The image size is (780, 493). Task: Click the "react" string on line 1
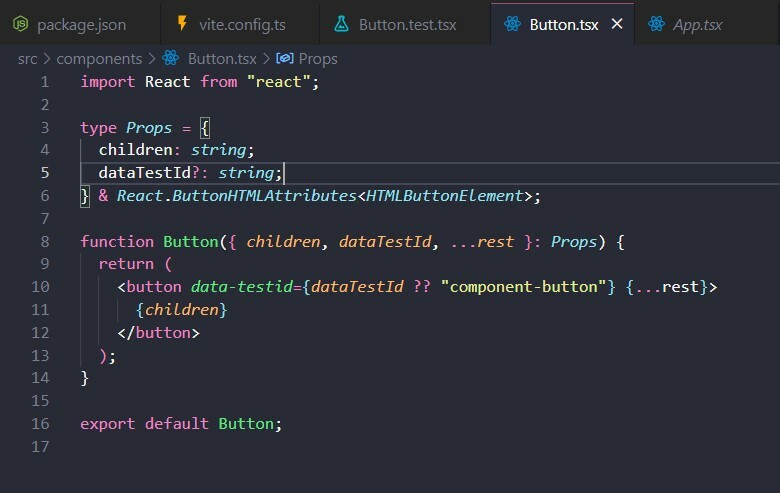pyautogui.click(x=279, y=82)
